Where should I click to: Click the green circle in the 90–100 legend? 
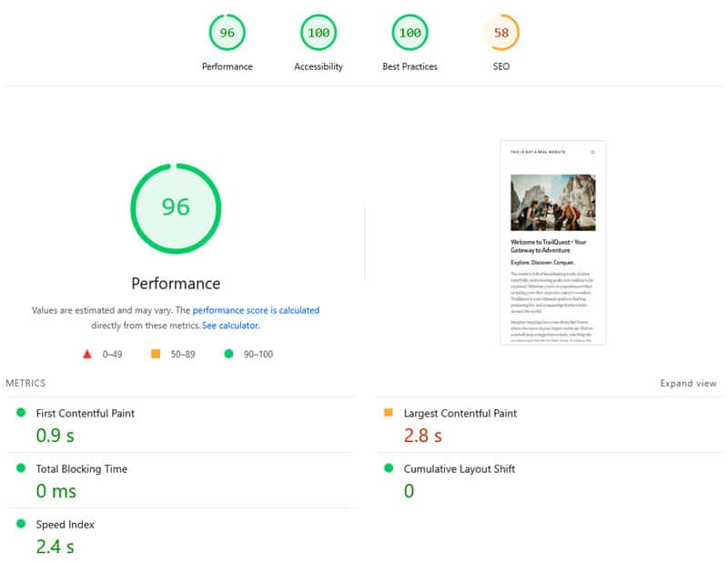227,354
